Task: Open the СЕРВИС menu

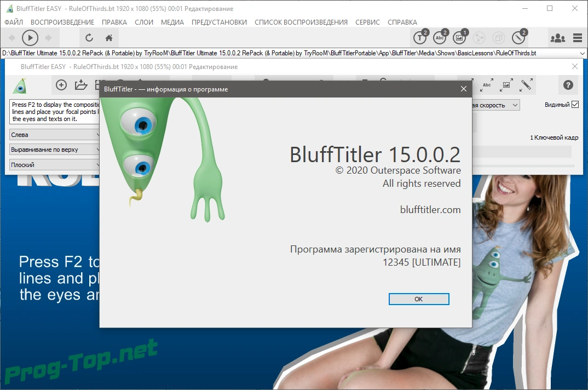Action: pos(367,22)
